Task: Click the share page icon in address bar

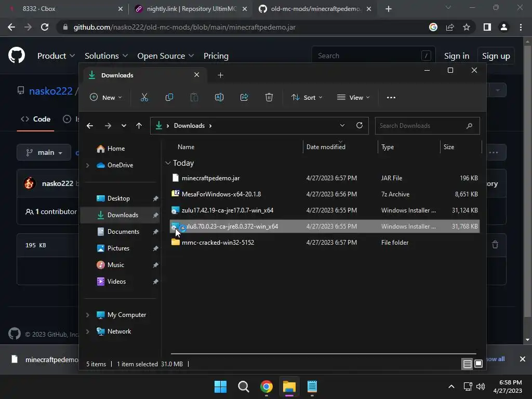Action: tap(450, 27)
